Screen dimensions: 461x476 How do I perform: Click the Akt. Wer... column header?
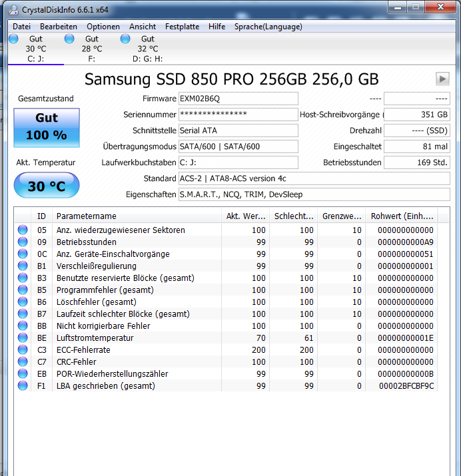(x=246, y=216)
